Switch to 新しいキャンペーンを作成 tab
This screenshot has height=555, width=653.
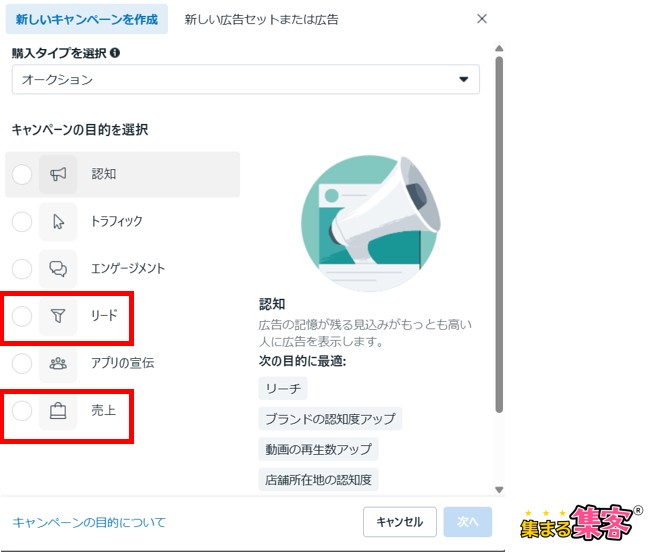[87, 19]
